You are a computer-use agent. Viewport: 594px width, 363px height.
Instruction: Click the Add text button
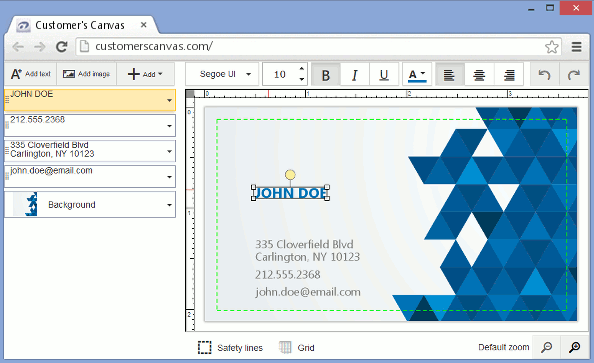[31, 74]
